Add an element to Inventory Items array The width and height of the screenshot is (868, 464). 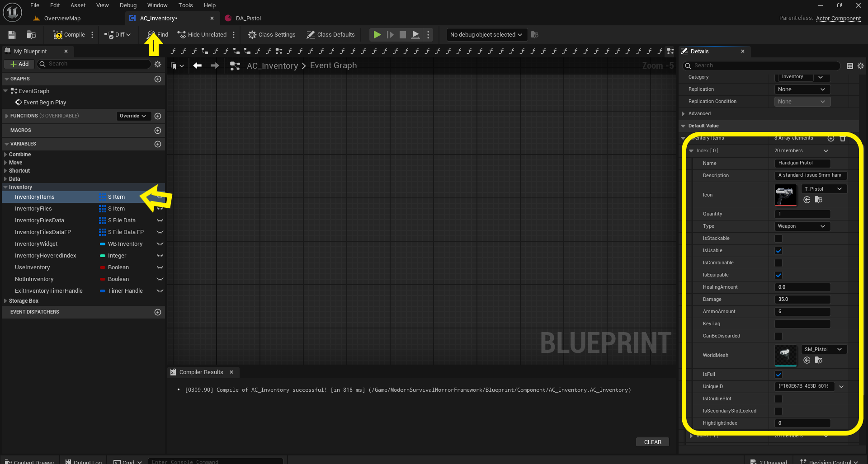click(x=830, y=138)
